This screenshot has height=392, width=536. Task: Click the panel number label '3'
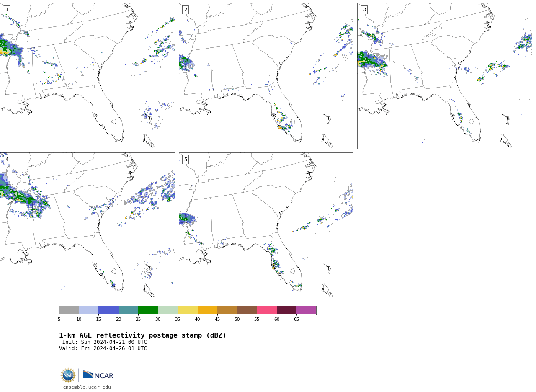coord(364,10)
